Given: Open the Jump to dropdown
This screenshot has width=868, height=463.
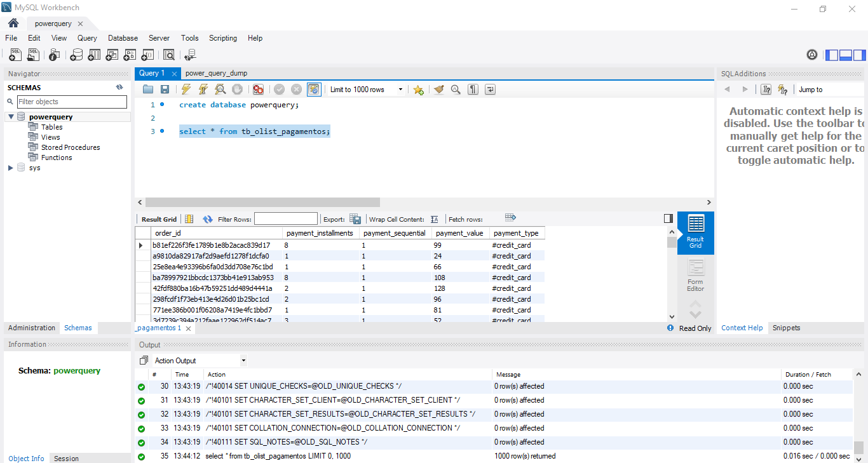Looking at the screenshot, I should click(x=831, y=90).
